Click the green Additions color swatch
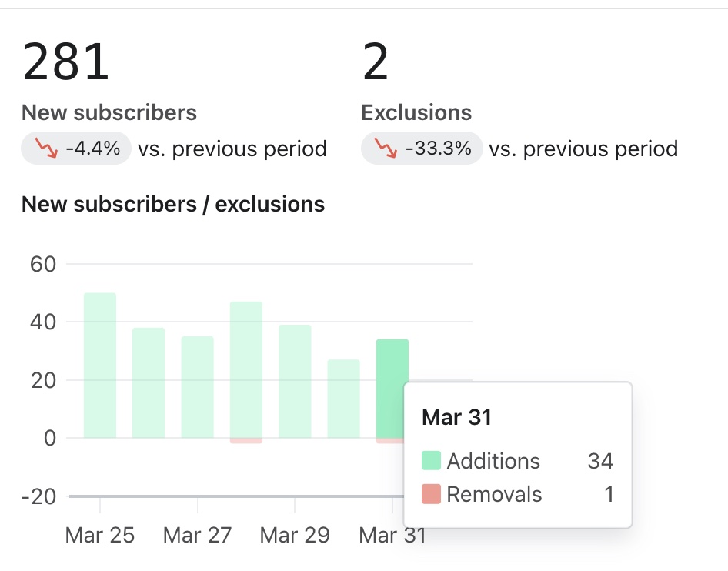This screenshot has height=571, width=728. [431, 461]
